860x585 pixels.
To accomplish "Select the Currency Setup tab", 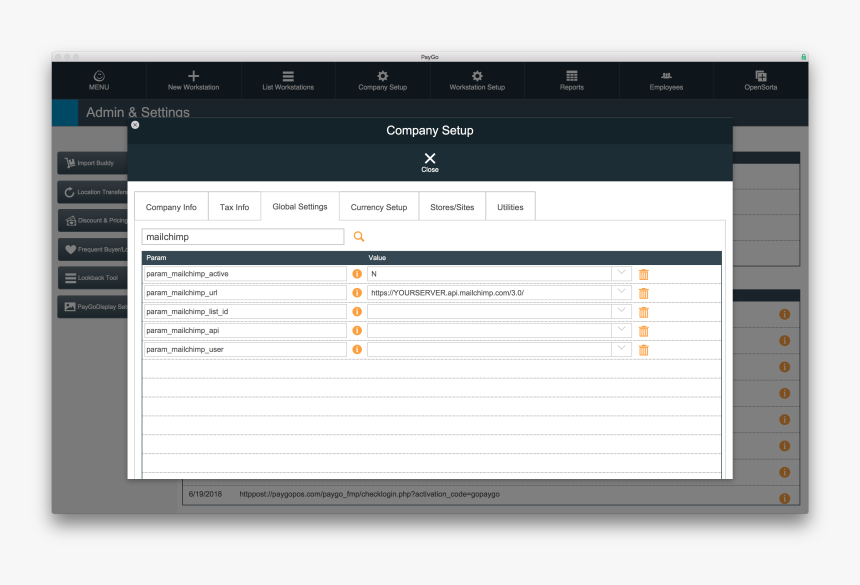I will [379, 207].
